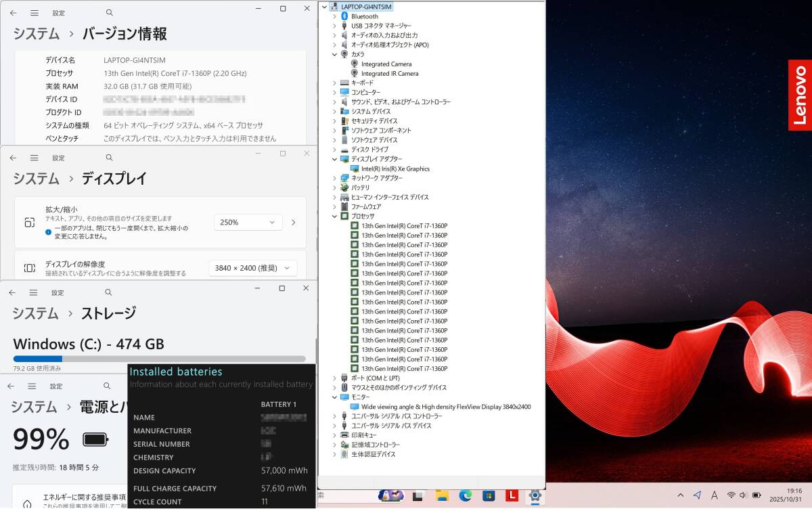This screenshot has height=511, width=812.
Task: Go back in the ストレージ settings window
Action: coord(12,292)
